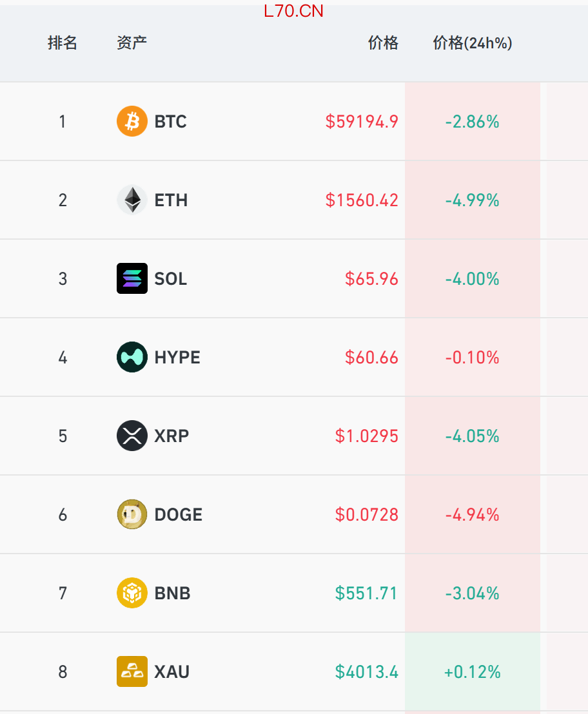Viewport: 588px width, 714px height.
Task: Click the Solana SOL logo icon
Action: 132,278
